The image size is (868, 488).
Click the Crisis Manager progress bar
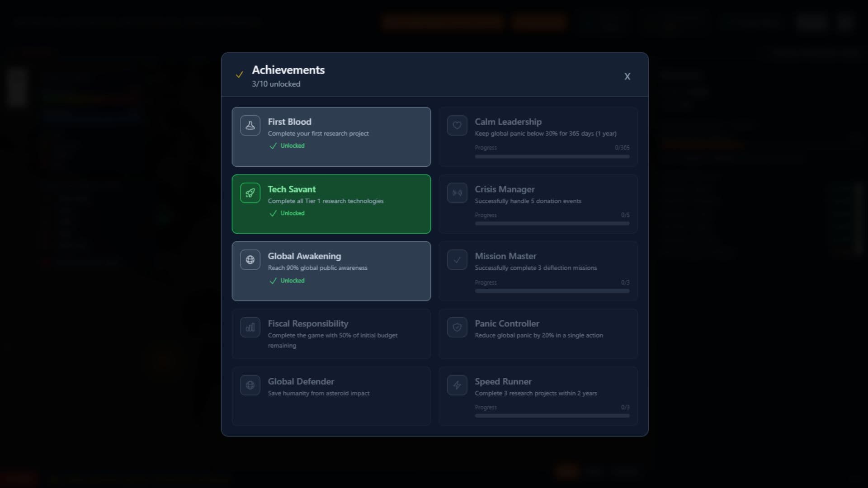coord(552,223)
